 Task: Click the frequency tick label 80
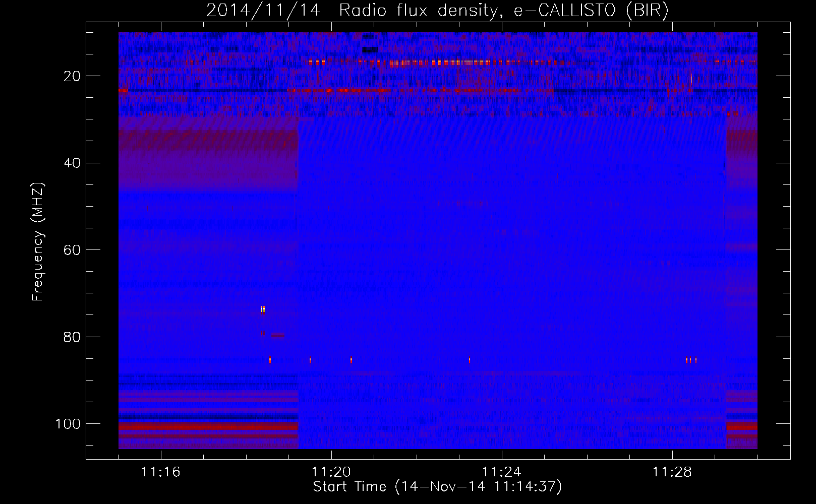coord(72,337)
